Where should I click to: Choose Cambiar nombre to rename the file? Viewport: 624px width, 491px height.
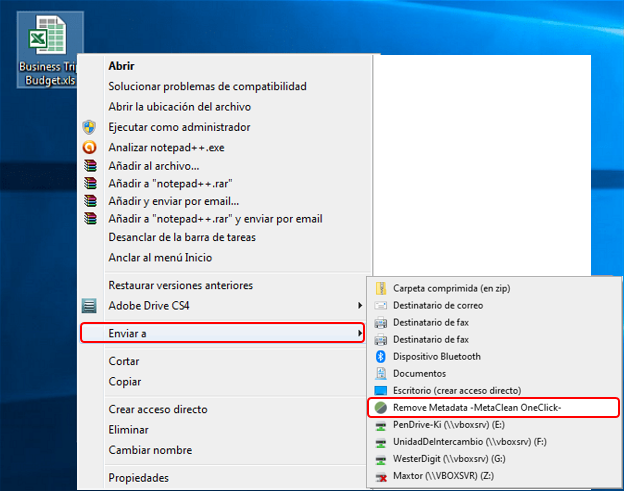[150, 449]
